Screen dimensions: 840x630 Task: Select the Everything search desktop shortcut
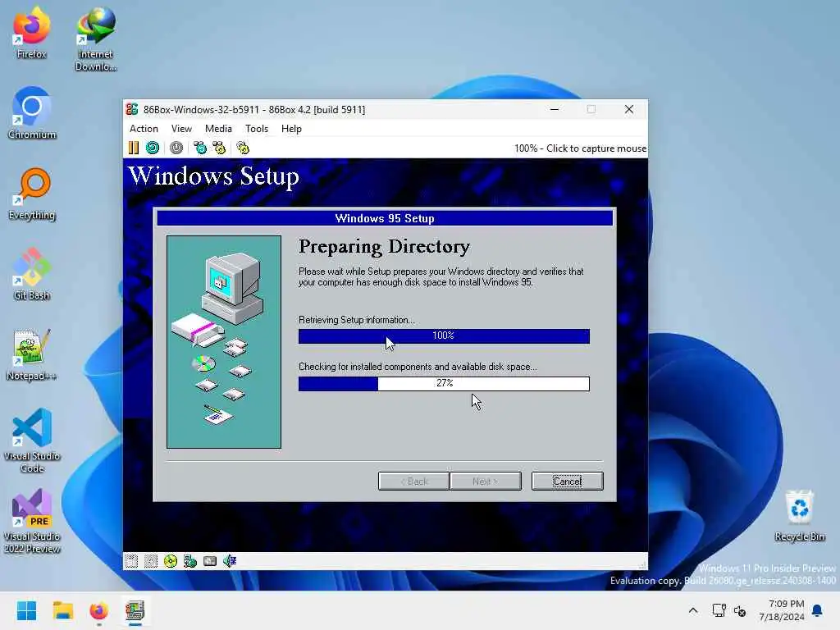coord(32,194)
